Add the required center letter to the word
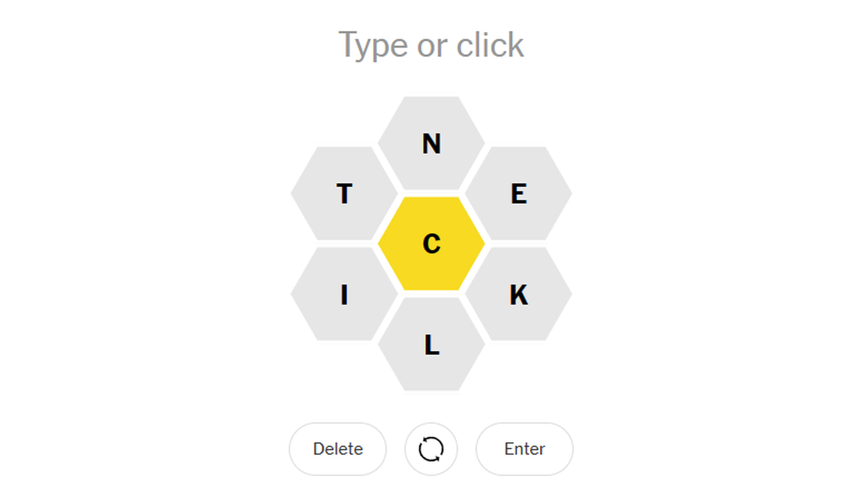 pyautogui.click(x=431, y=244)
